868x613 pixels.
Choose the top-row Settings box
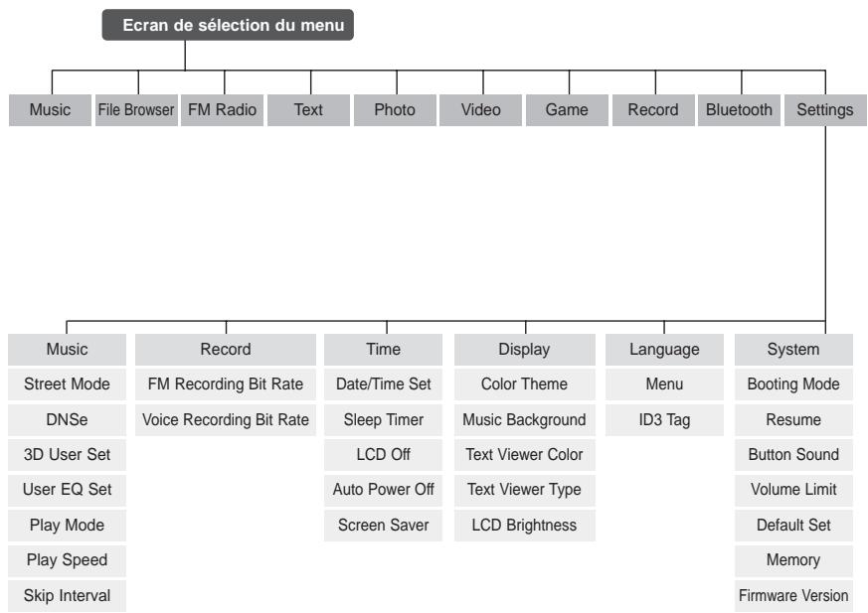click(x=825, y=110)
